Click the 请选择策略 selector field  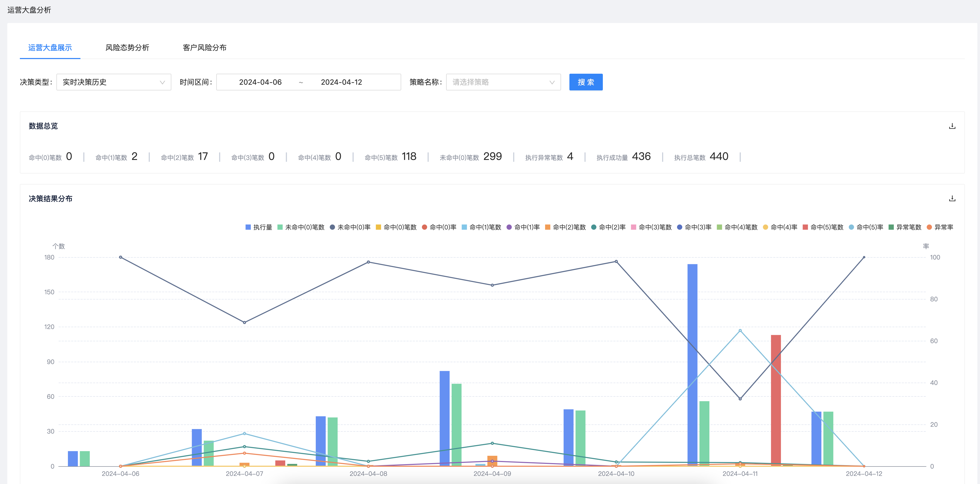coord(503,82)
